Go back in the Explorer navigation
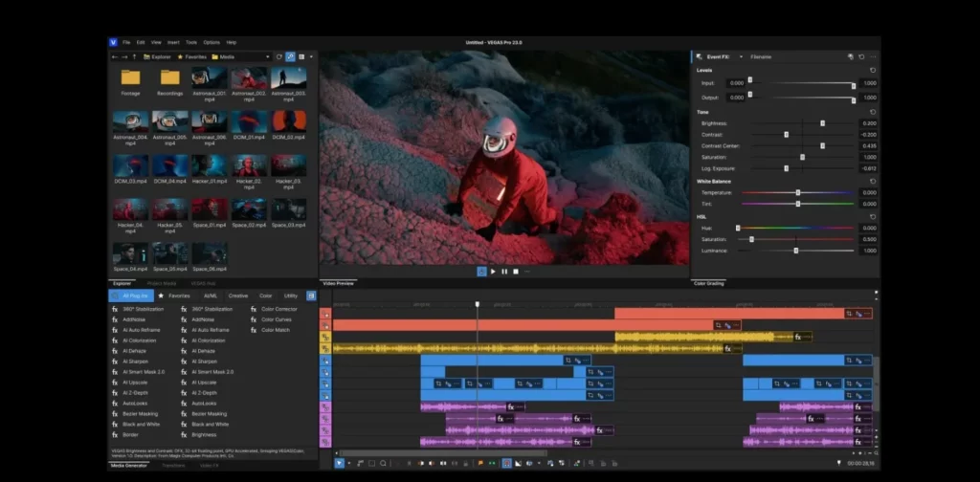The width and height of the screenshot is (980, 482). [115, 56]
